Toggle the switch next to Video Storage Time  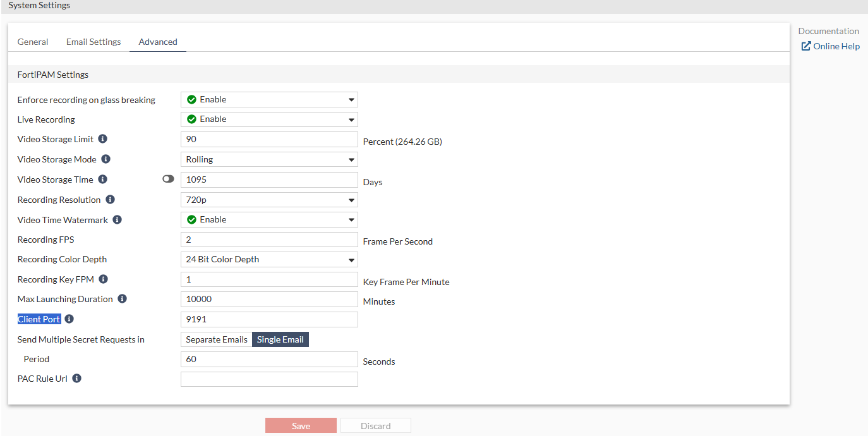point(168,179)
